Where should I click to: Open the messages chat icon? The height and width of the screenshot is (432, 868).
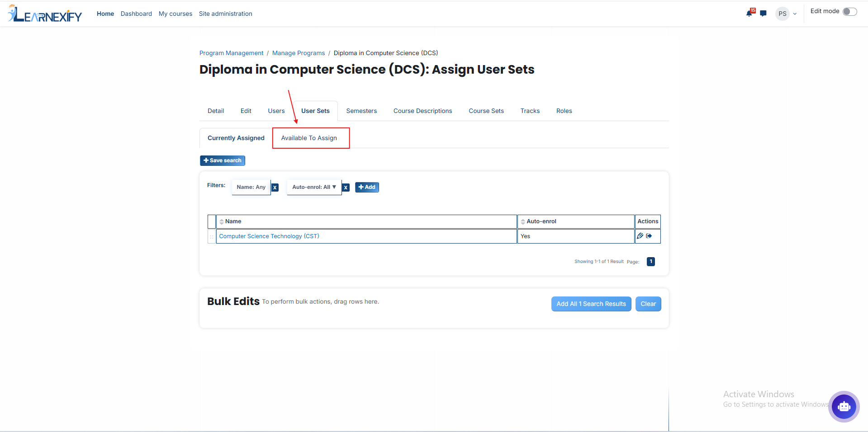[764, 14]
